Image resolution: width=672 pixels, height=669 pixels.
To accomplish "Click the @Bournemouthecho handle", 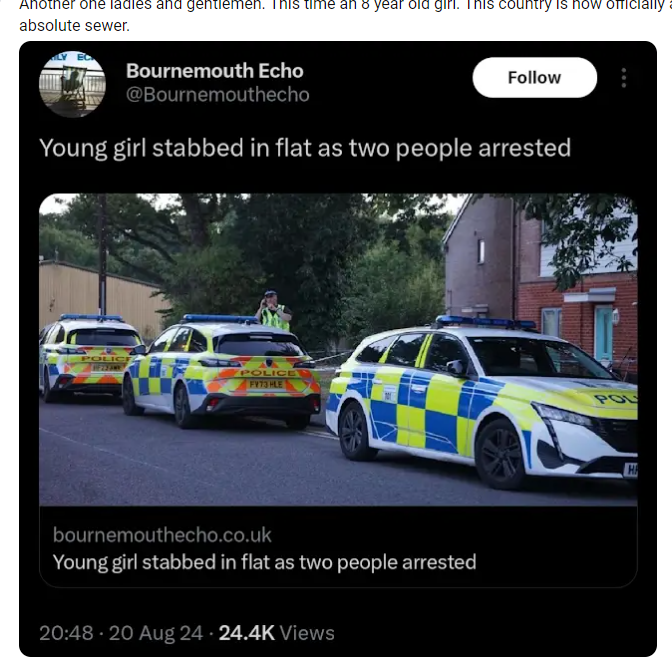I will [218, 95].
